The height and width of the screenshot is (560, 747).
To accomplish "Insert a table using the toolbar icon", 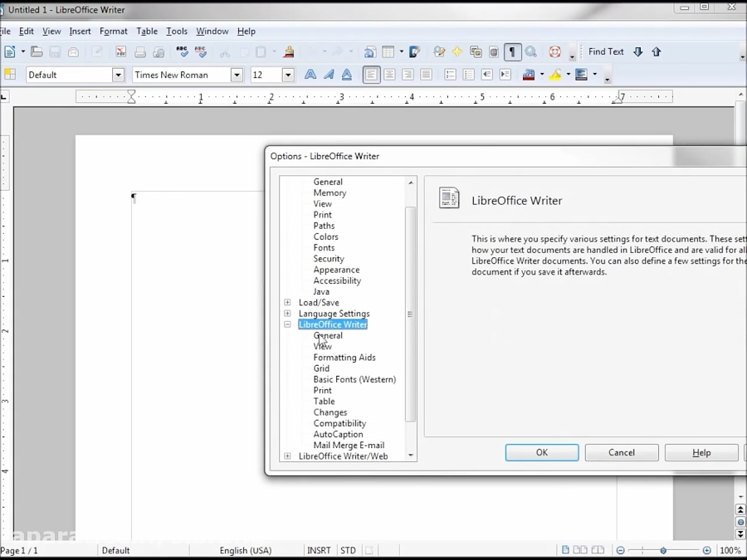I will pos(387,51).
